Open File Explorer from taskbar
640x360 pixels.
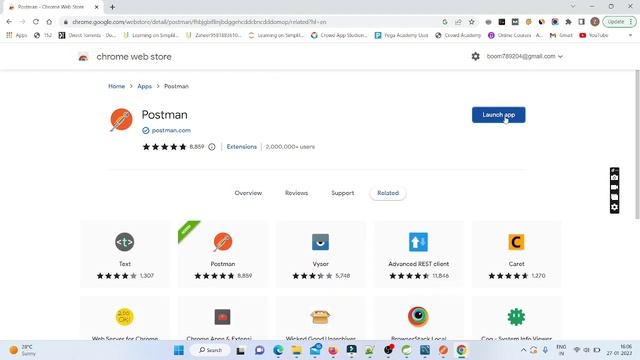pos(297,350)
